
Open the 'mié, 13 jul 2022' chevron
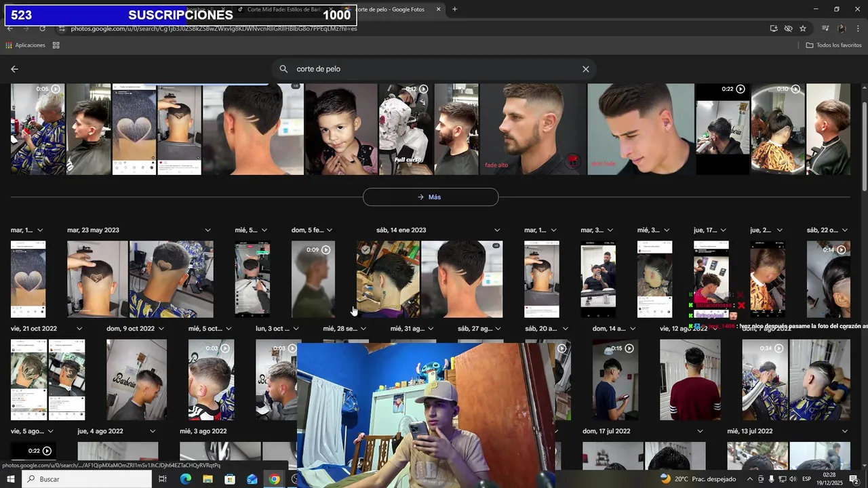(845, 431)
